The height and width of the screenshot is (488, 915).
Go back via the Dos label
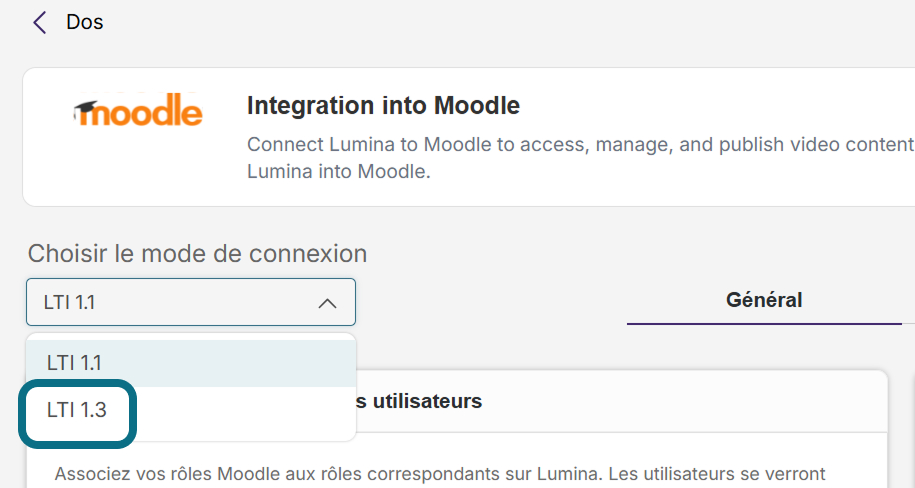[85, 22]
